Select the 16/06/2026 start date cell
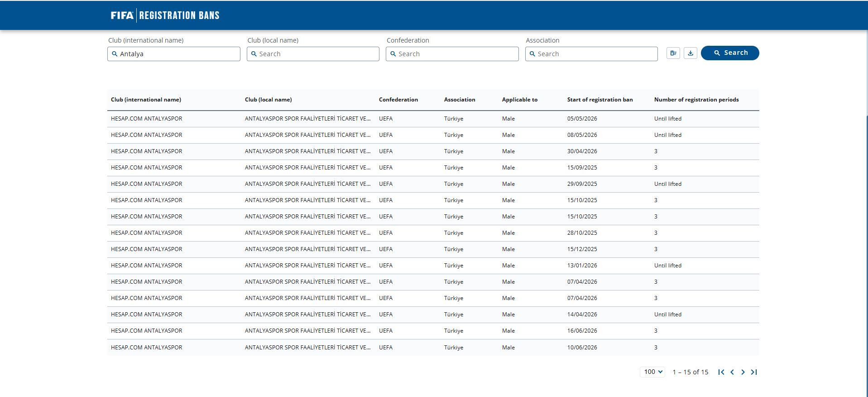868x397 pixels. [x=582, y=331]
